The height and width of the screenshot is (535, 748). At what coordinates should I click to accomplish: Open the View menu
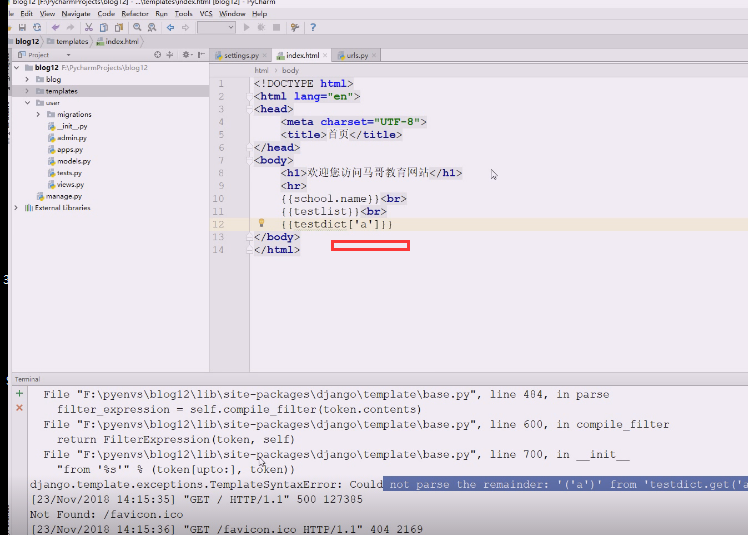[x=47, y=14]
